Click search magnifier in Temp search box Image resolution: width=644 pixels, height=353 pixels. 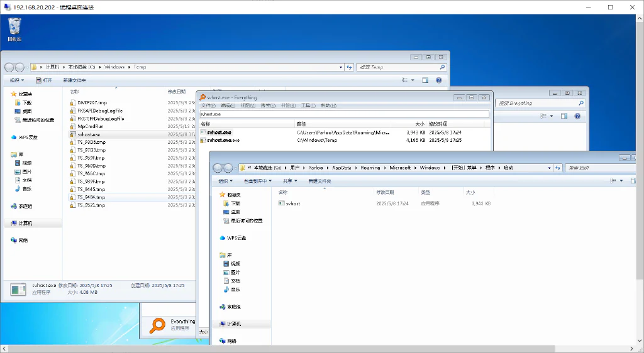pyautogui.click(x=442, y=67)
